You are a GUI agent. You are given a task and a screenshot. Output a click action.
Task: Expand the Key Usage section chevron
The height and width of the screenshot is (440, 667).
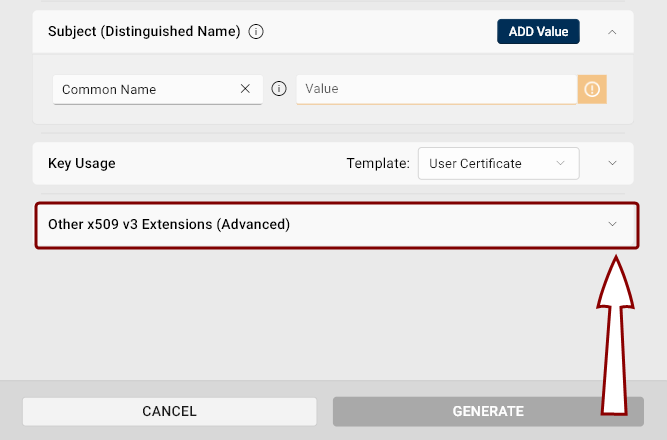612,163
